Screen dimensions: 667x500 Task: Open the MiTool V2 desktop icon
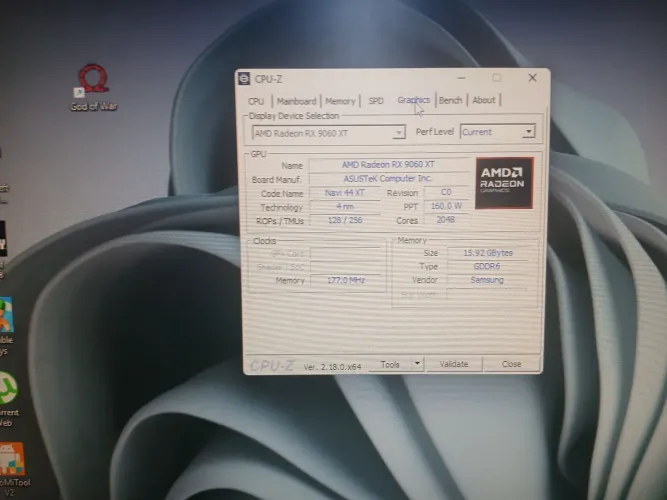(13, 469)
